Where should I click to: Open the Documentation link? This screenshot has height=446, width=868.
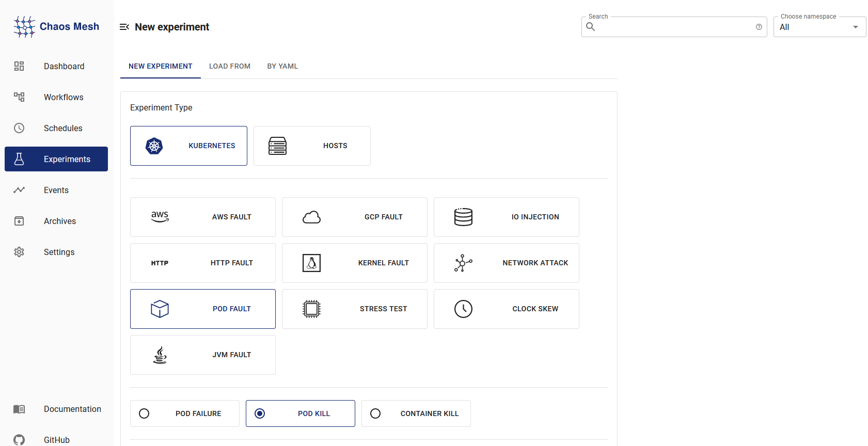[56, 409]
